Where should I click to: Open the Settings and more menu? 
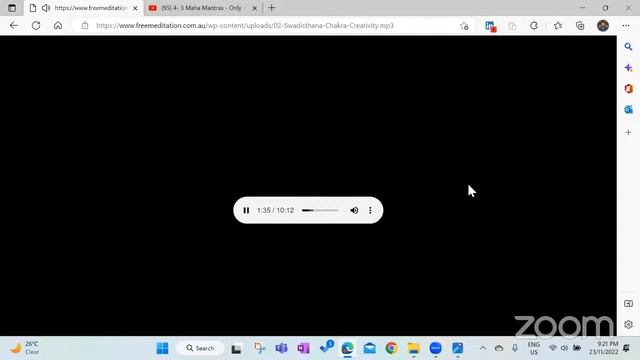(626, 26)
